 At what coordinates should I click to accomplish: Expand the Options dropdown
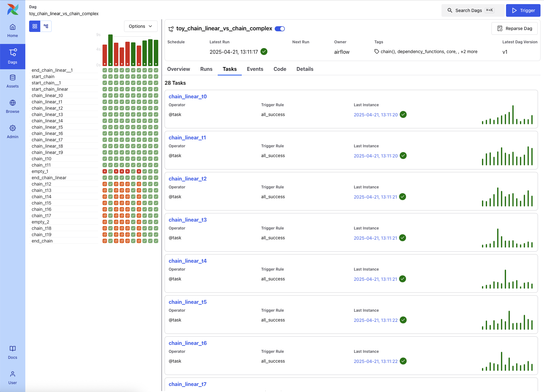141,26
